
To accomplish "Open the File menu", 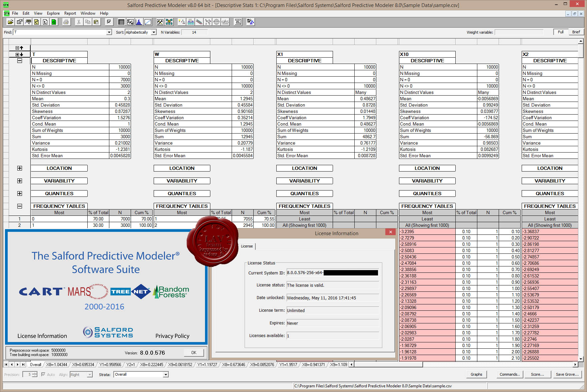I will click(15, 13).
